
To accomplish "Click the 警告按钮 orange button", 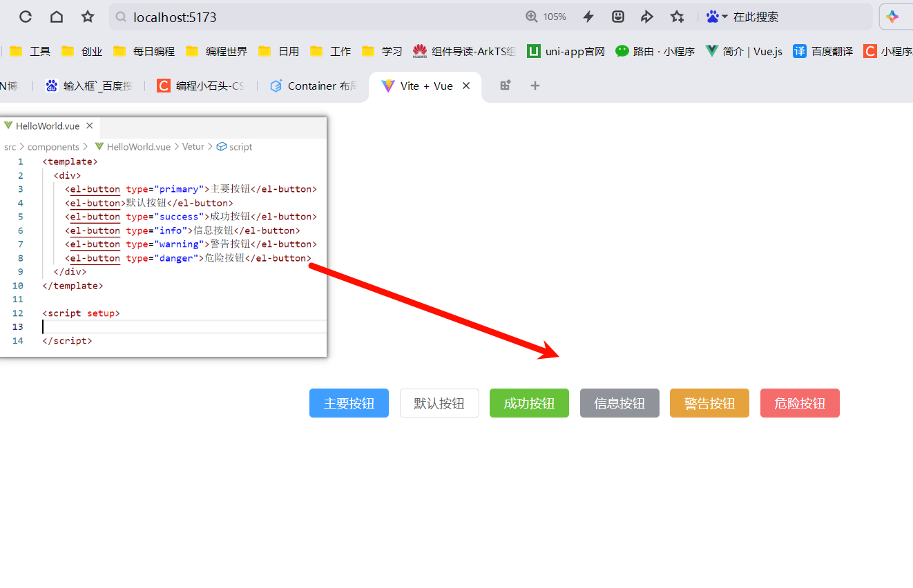I will (709, 403).
